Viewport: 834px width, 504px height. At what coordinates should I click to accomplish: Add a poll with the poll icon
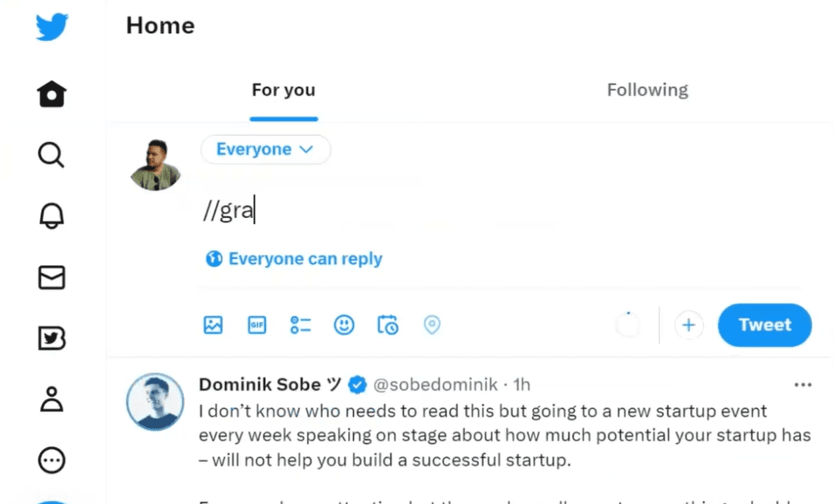point(300,324)
